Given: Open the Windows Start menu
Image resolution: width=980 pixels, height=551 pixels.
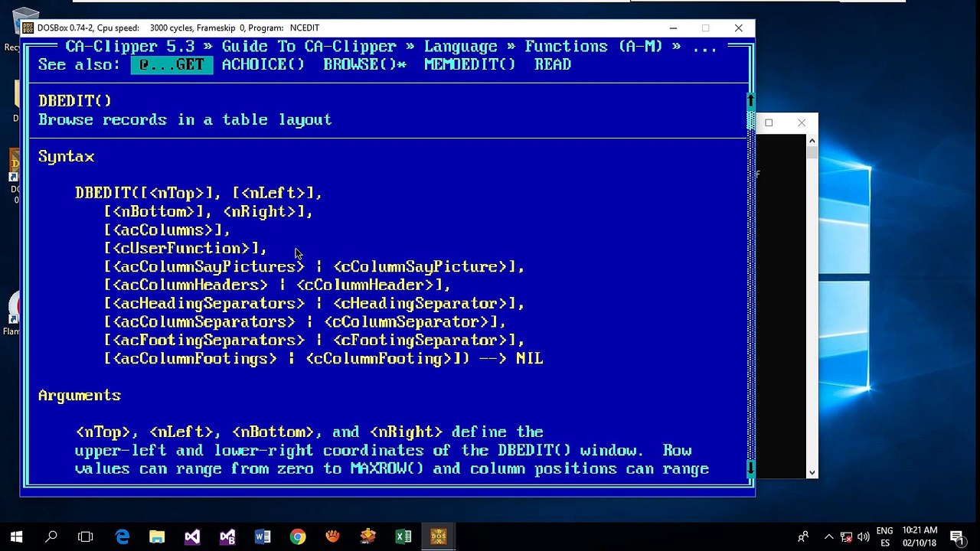Looking at the screenshot, I should tap(16, 536).
